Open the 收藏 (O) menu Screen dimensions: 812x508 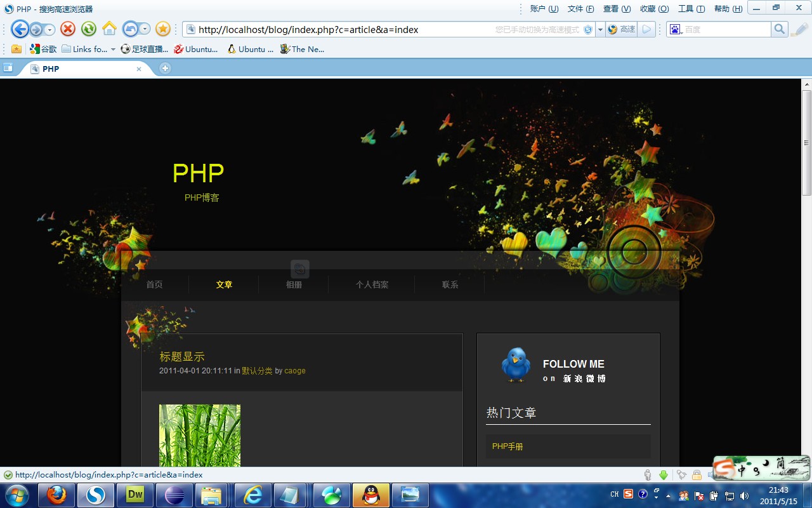[655, 9]
